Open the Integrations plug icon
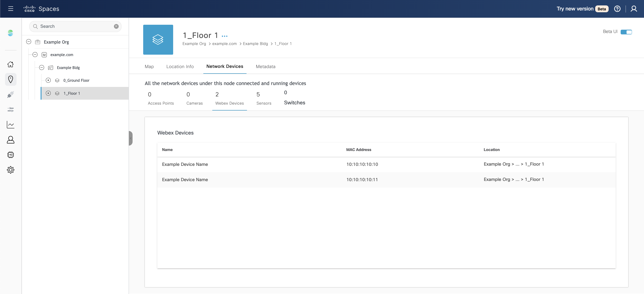644x294 pixels. click(11, 94)
